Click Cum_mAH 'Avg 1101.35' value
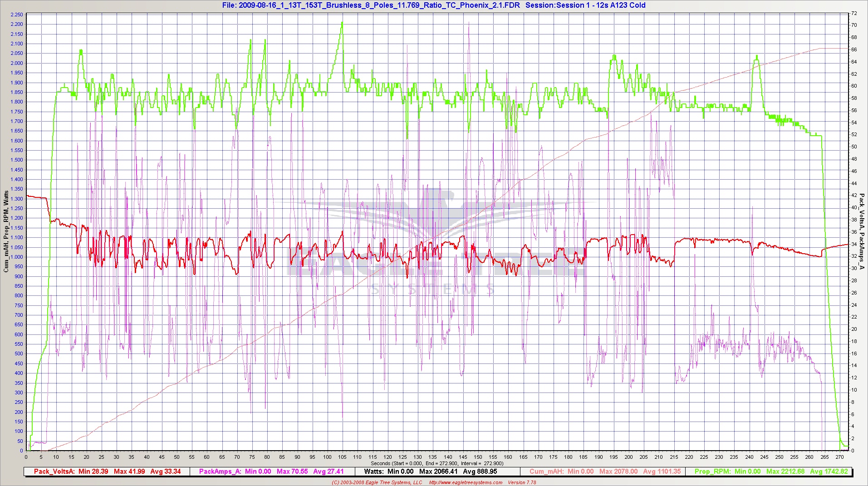Image resolution: width=868 pixels, height=486 pixels. tap(662, 471)
